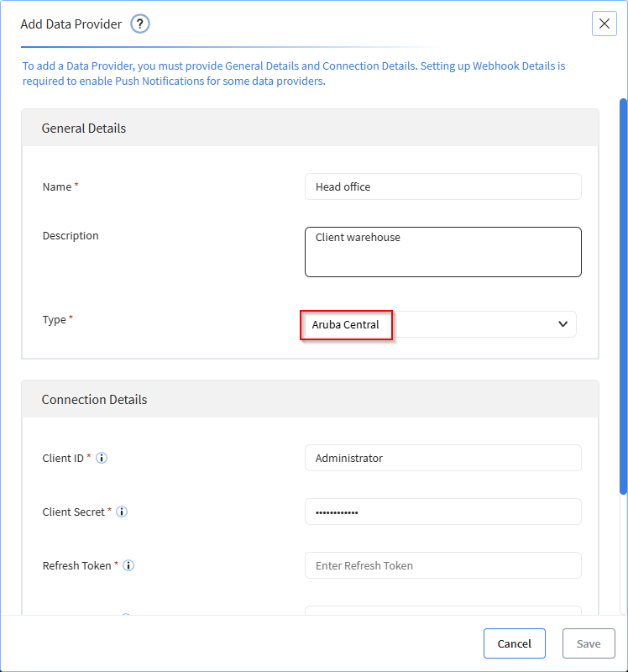Click the Type field label
Viewport: 628px width, 672px height.
pyautogui.click(x=54, y=320)
